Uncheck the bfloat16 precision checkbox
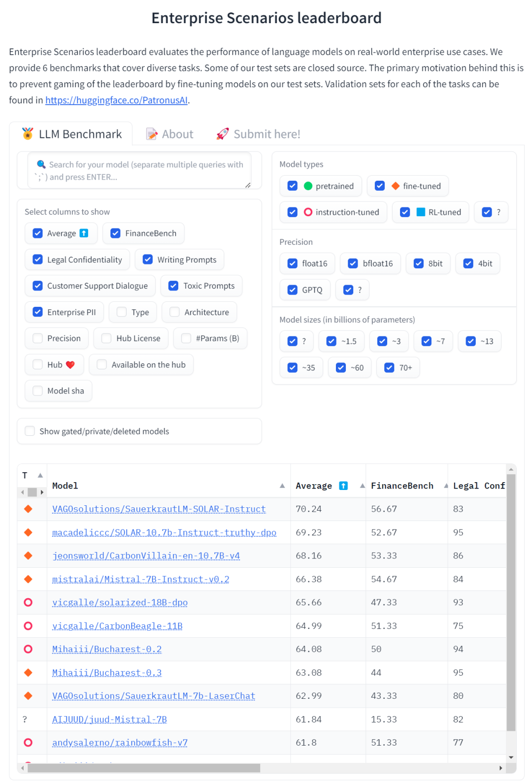532x784 pixels. pyautogui.click(x=353, y=263)
